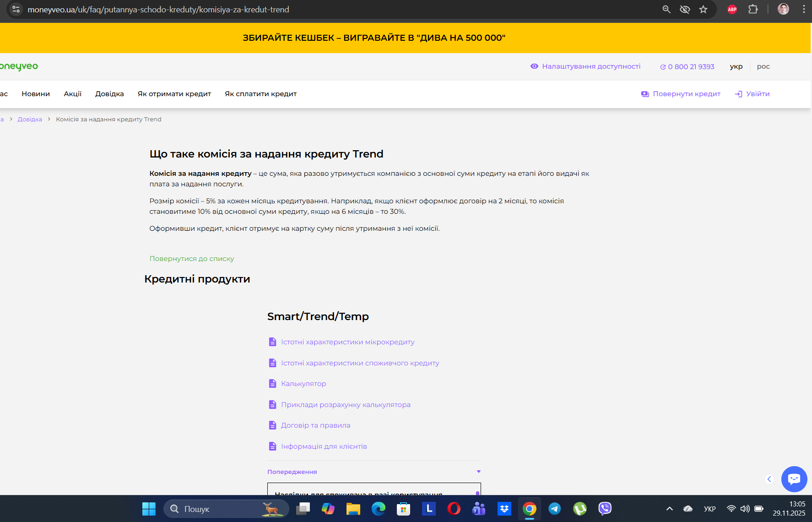
Task: Go to the Довідка breadcrumb link
Action: (30, 120)
